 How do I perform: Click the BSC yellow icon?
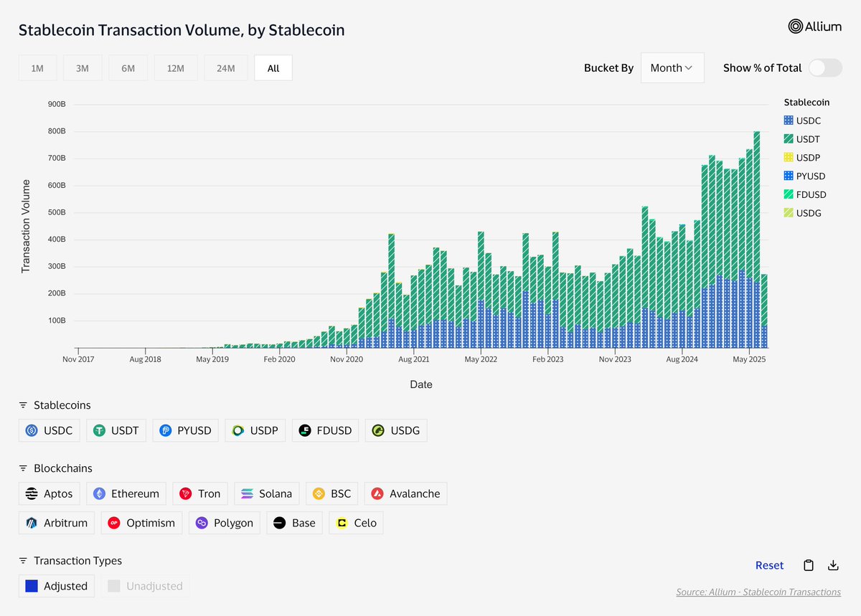point(319,493)
